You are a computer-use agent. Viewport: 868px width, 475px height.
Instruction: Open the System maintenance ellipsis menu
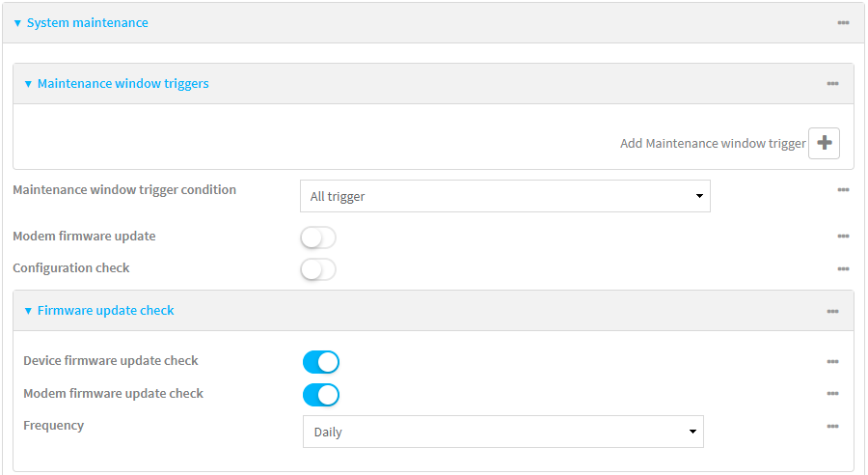click(843, 22)
